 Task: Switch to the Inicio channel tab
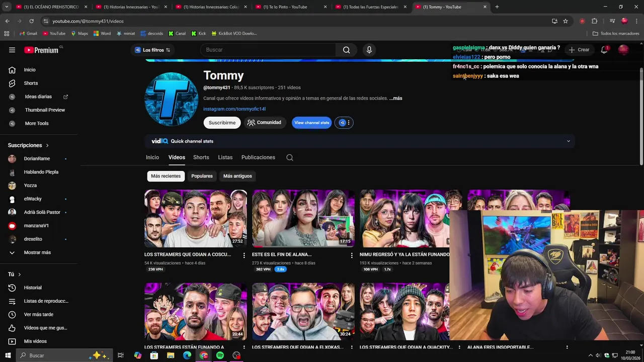[x=152, y=157]
